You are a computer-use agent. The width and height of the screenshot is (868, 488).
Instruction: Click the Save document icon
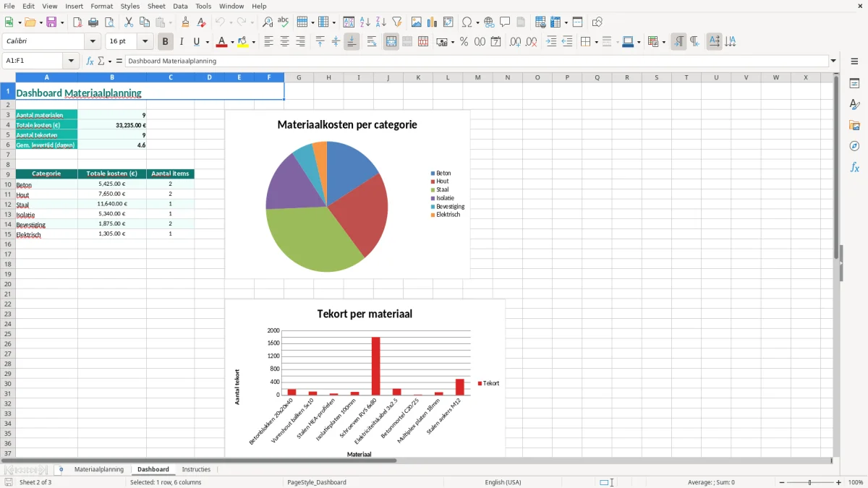pyautogui.click(x=51, y=22)
